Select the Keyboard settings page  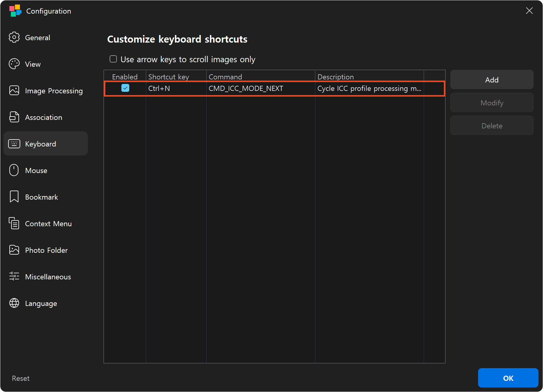coord(46,144)
